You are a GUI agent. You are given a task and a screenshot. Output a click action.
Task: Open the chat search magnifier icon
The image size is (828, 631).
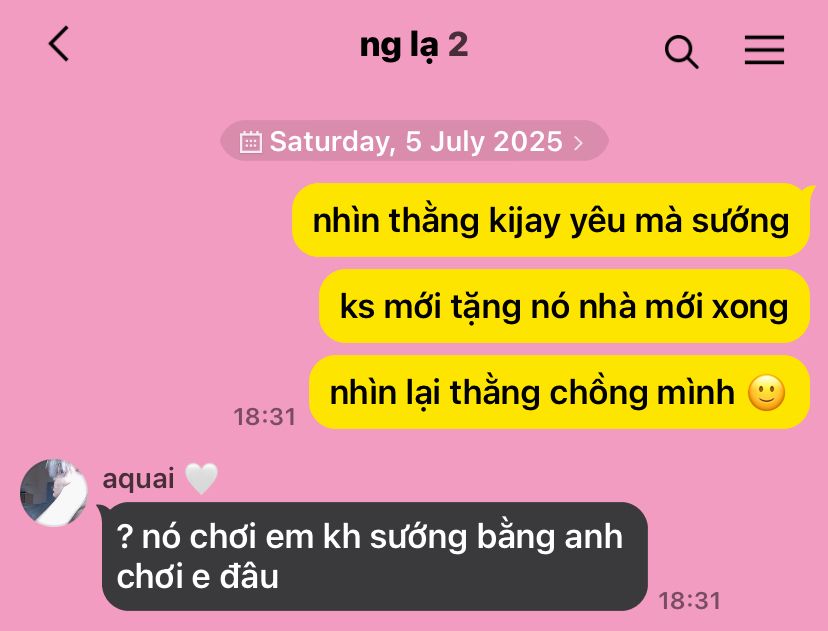681,52
